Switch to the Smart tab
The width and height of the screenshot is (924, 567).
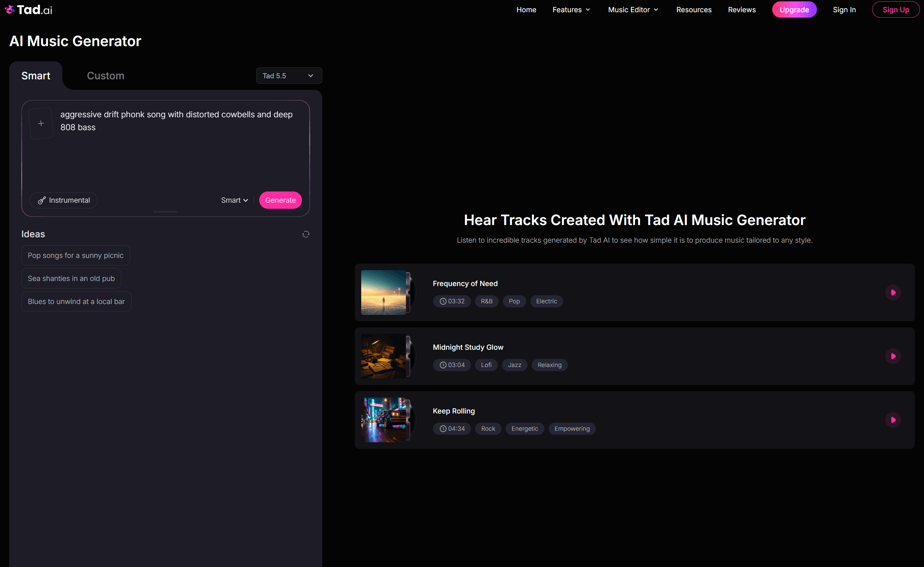tap(36, 76)
